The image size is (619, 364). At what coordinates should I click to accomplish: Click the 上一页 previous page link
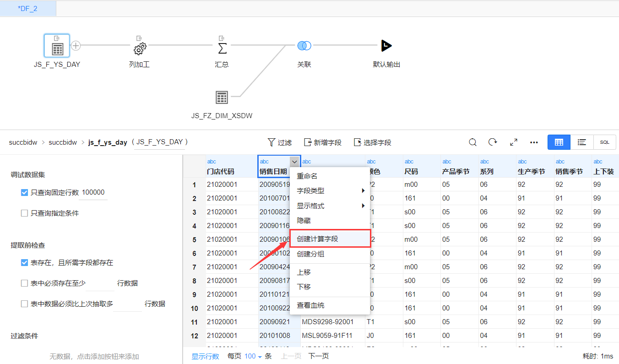coord(291,356)
